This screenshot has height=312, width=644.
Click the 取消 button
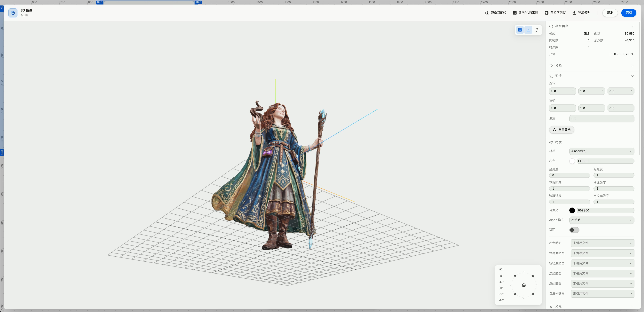point(610,13)
